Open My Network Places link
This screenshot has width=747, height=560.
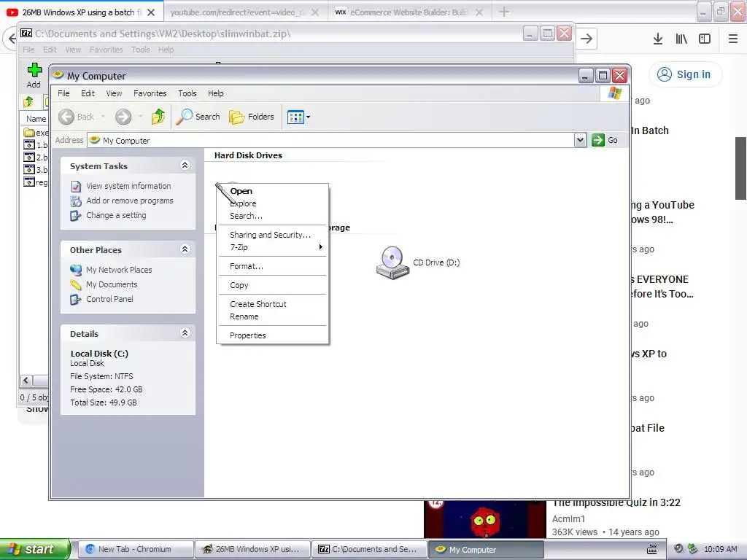pos(119,270)
